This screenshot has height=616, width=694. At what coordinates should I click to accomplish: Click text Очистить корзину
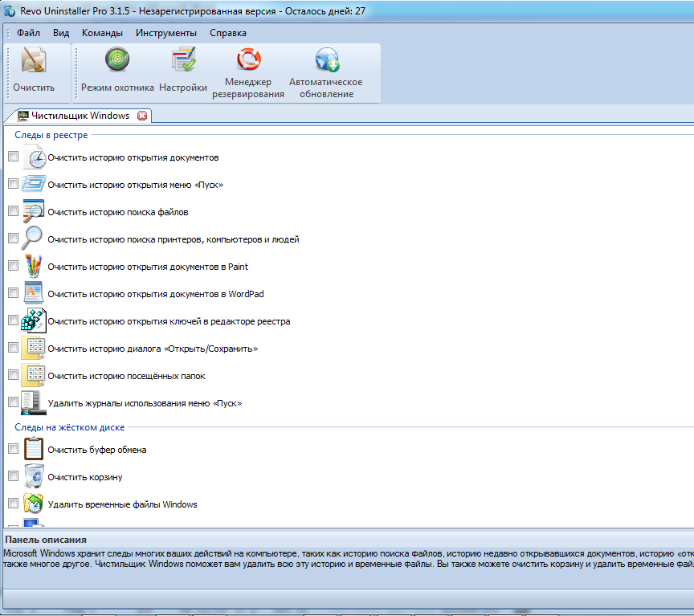coord(85,478)
